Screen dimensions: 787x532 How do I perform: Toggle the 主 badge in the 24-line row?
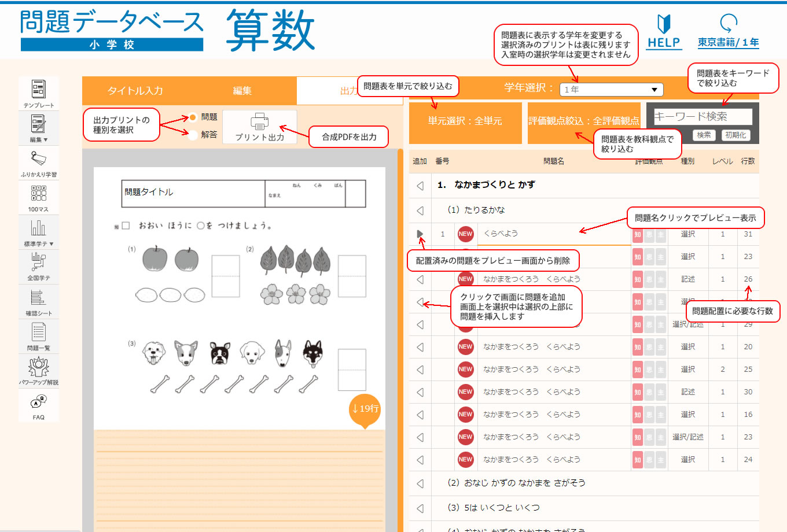coord(661,460)
